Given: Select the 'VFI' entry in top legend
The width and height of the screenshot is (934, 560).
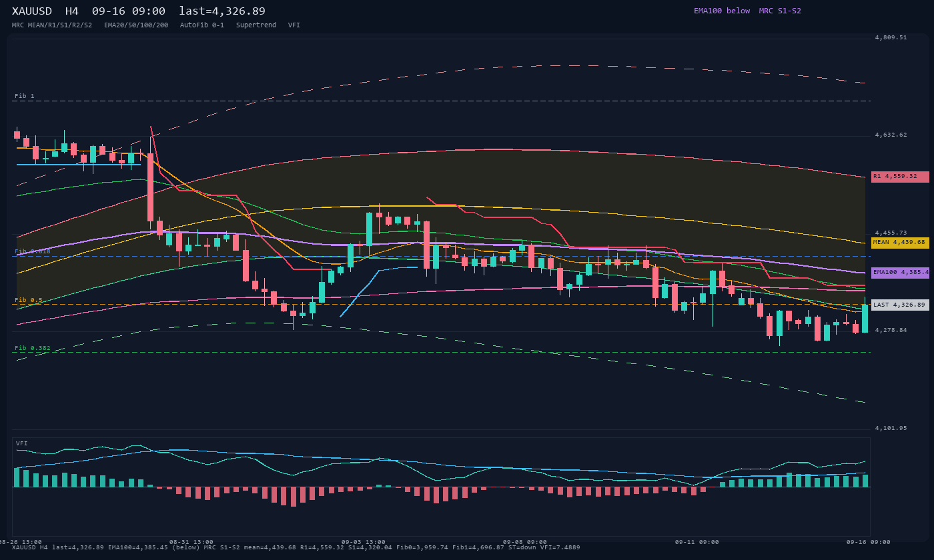Looking at the screenshot, I should [294, 25].
